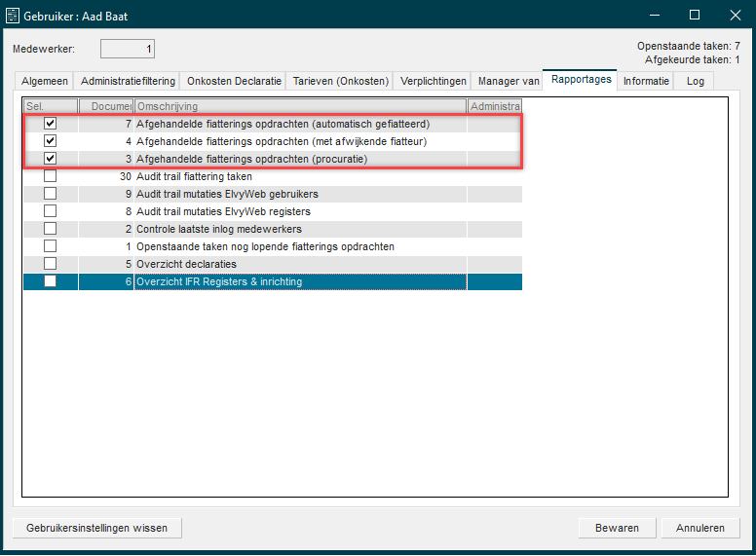This screenshot has width=756, height=556.
Task: Go to the Tarieven (Onkosten) tab
Action: [341, 82]
